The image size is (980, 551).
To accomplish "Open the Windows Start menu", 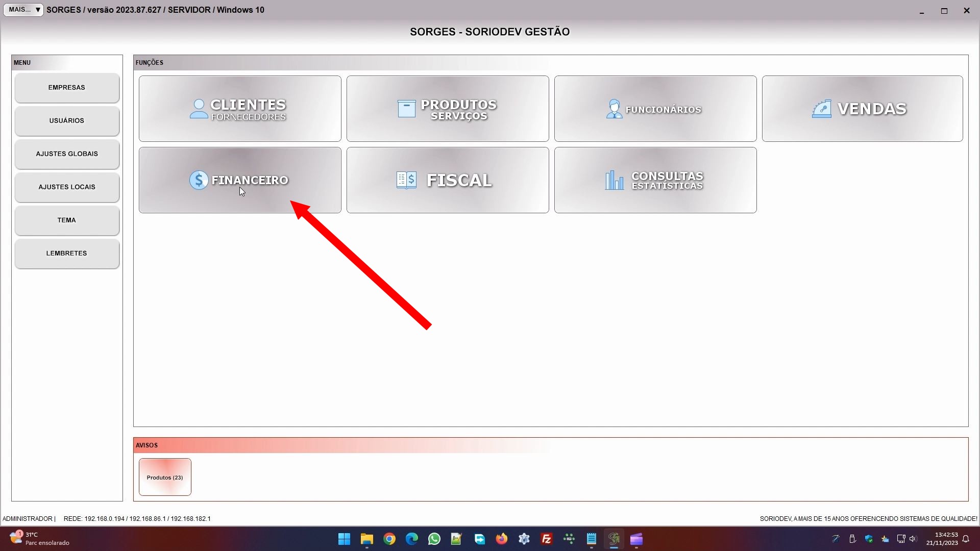I will (345, 539).
